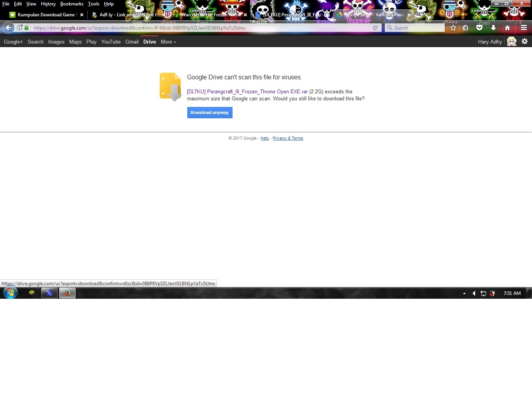Open the Bookmarks menu
This screenshot has height=417, width=532.
(x=72, y=4)
